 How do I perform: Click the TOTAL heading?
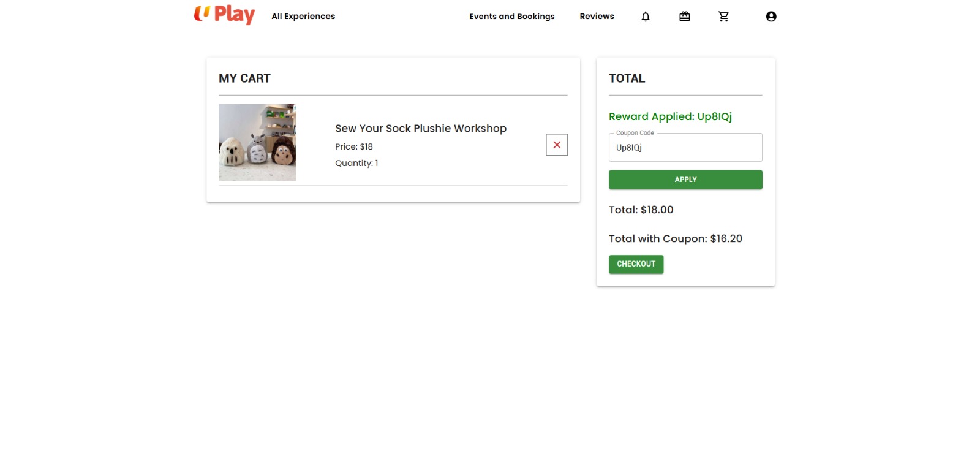pos(627,78)
